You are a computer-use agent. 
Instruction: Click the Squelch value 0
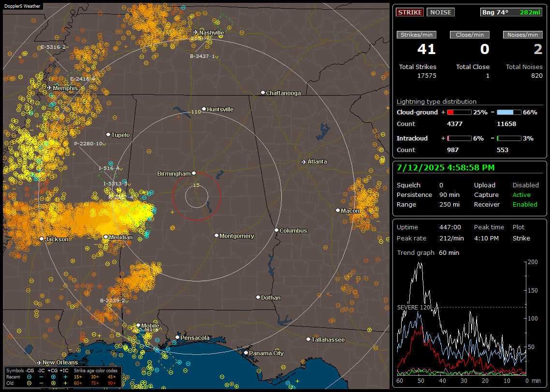[x=441, y=185]
